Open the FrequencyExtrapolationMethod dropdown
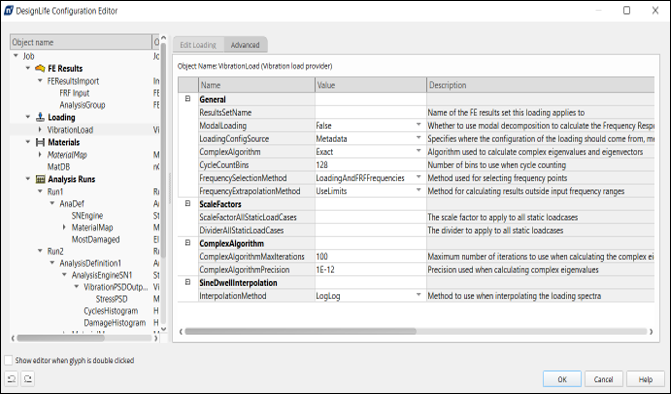 419,191
